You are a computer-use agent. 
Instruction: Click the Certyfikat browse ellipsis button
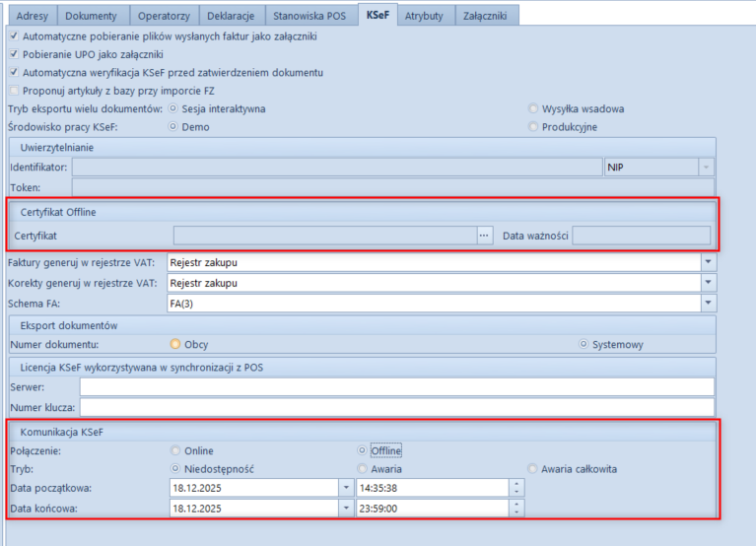coord(484,236)
